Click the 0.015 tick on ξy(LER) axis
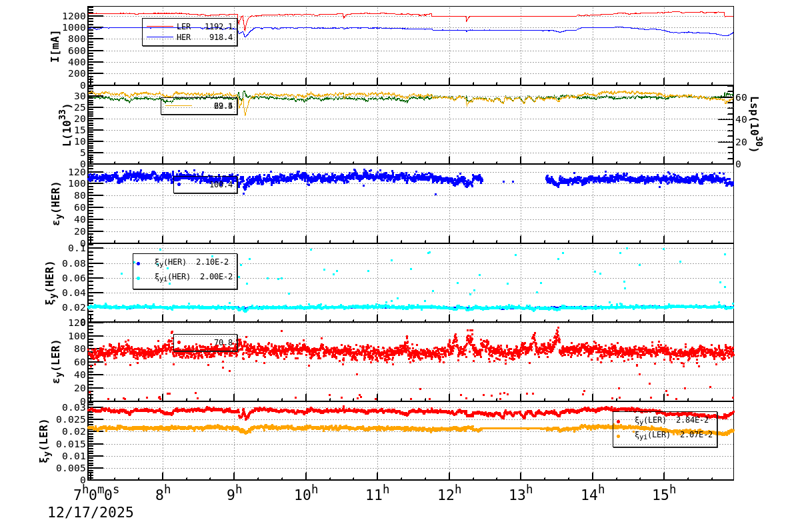Image resolution: width=800 pixels, height=532 pixels. pos(70,443)
